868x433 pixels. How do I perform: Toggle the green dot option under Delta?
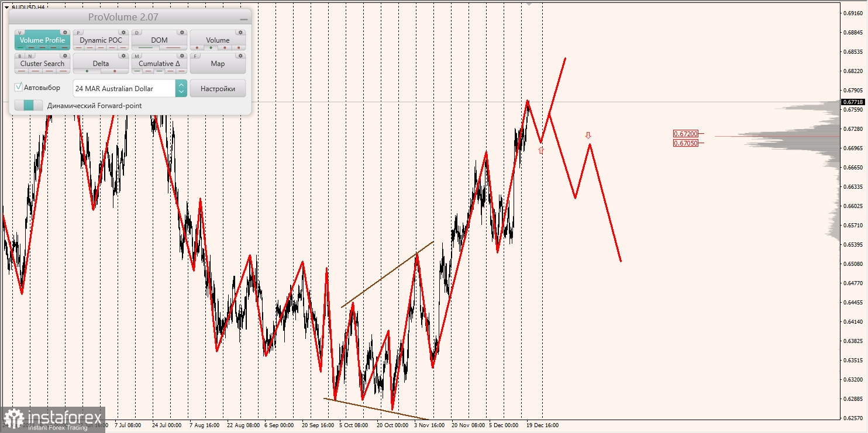(x=87, y=71)
